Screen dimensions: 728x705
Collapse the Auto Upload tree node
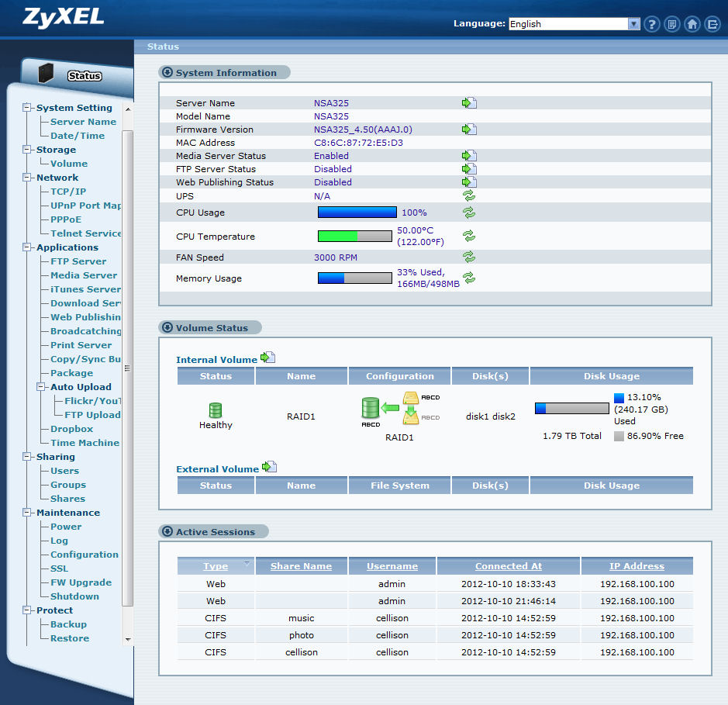click(x=41, y=386)
